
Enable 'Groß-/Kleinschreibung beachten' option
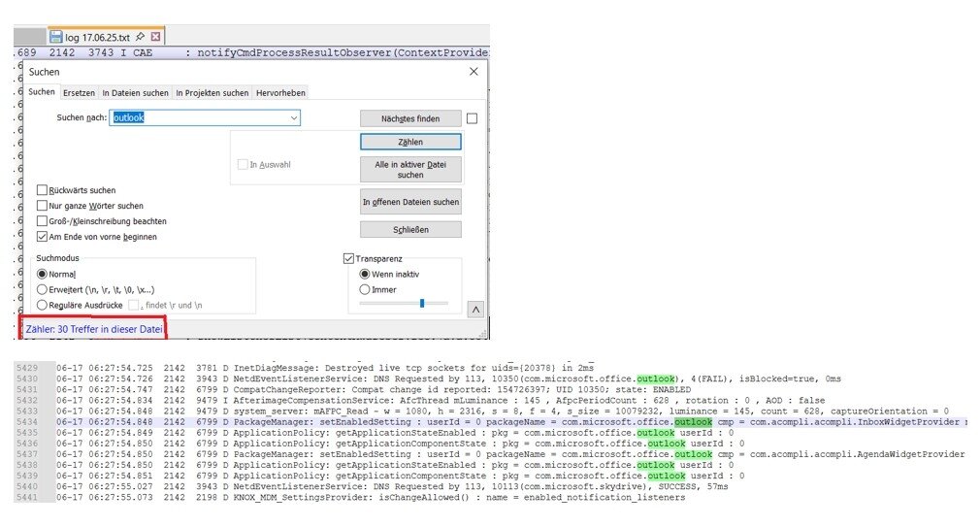[43, 221]
